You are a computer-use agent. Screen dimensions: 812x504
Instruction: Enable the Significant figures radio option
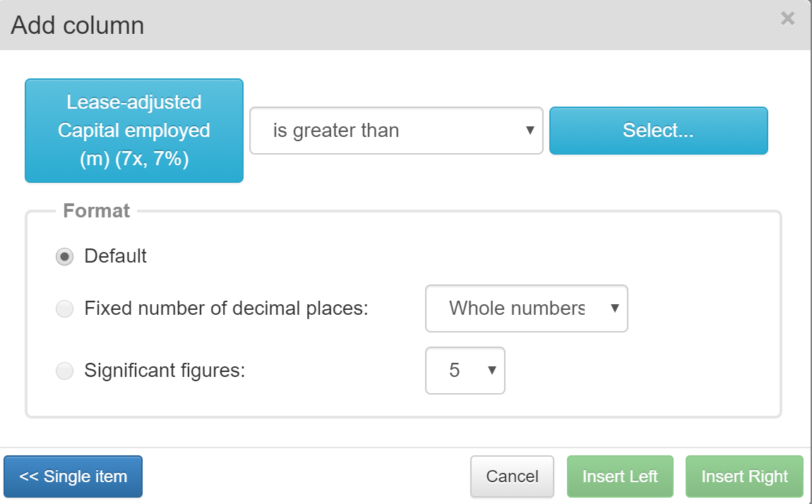click(64, 371)
